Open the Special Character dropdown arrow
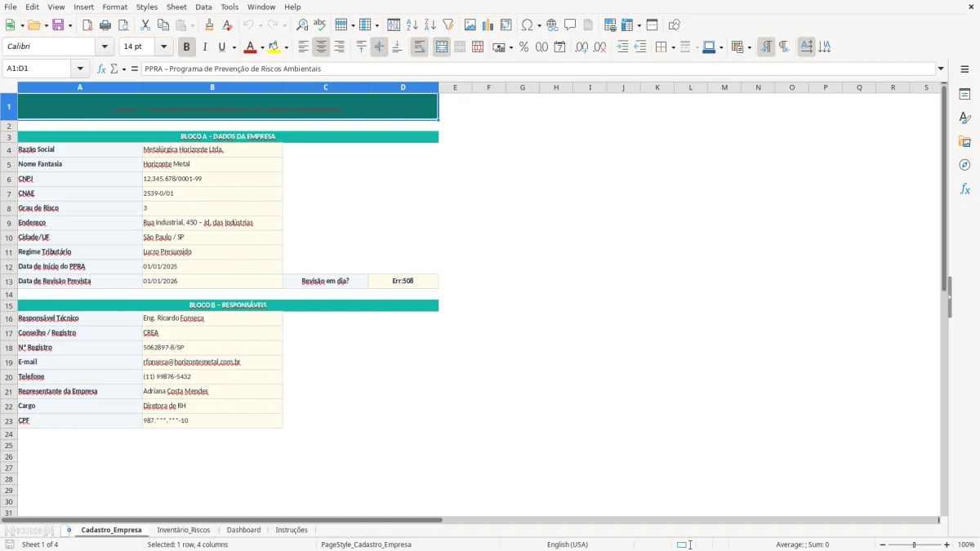 (x=539, y=25)
